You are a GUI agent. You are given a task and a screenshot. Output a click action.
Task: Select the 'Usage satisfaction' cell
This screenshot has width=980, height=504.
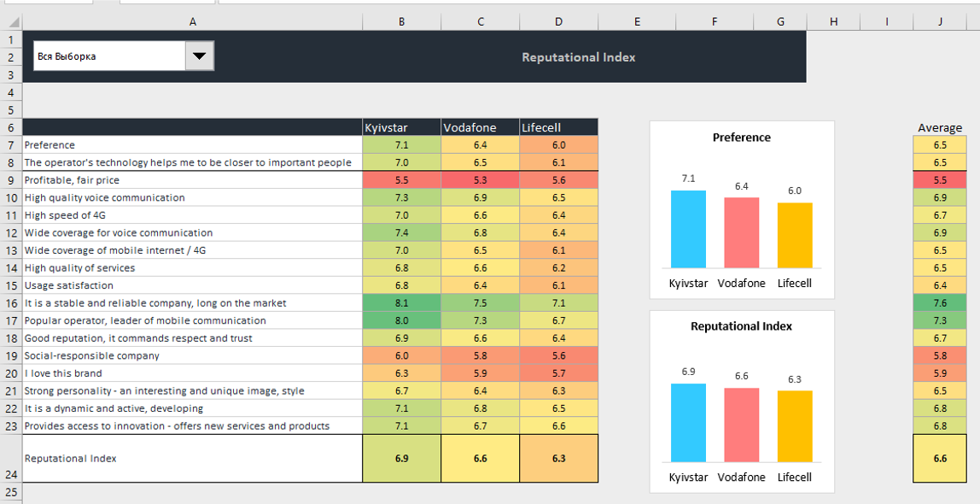[193, 285]
